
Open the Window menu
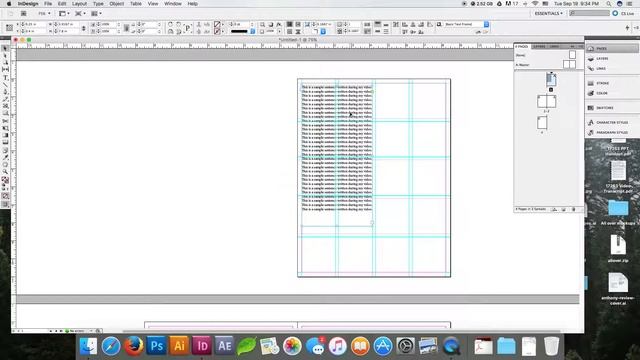173,4
